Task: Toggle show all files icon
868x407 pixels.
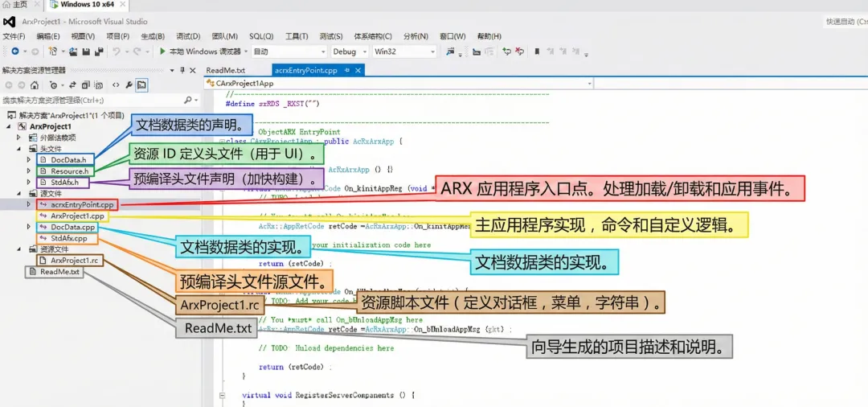Action: click(x=99, y=85)
